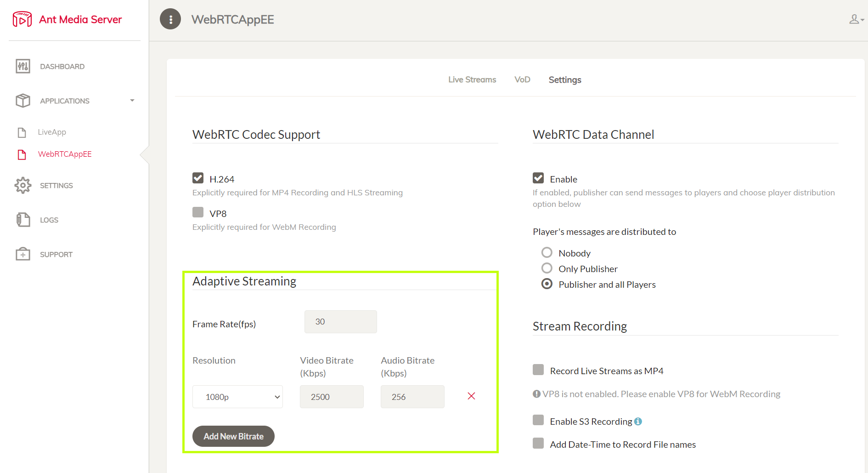Click the WebRTCAppEE document icon
The width and height of the screenshot is (868, 473).
click(x=22, y=154)
